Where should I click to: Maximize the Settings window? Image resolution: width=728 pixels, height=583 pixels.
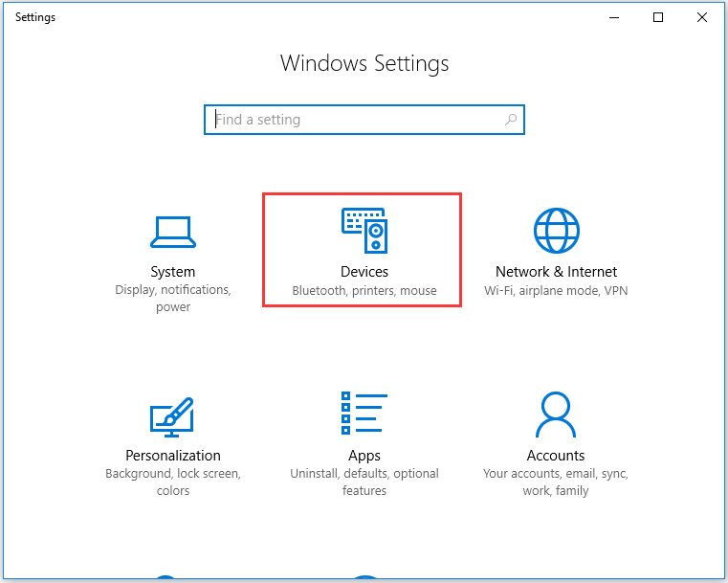(658, 17)
